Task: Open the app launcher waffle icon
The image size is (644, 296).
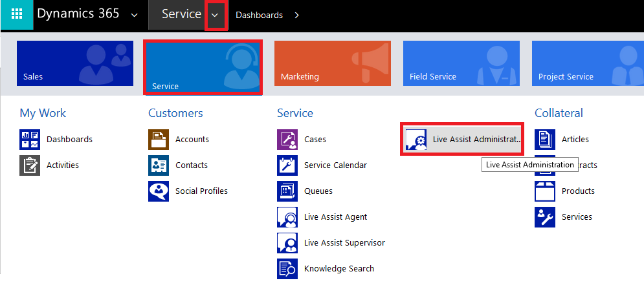Action: pos(16,15)
